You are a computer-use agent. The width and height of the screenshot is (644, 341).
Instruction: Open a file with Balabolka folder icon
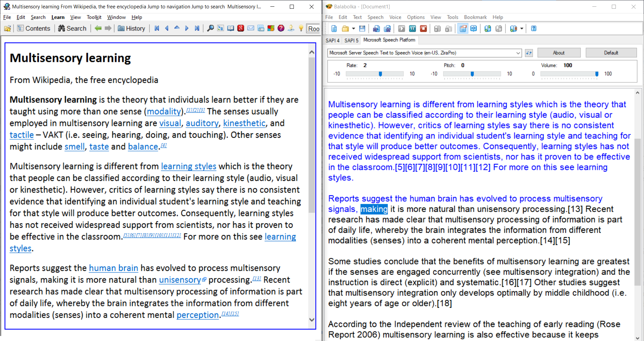click(345, 28)
